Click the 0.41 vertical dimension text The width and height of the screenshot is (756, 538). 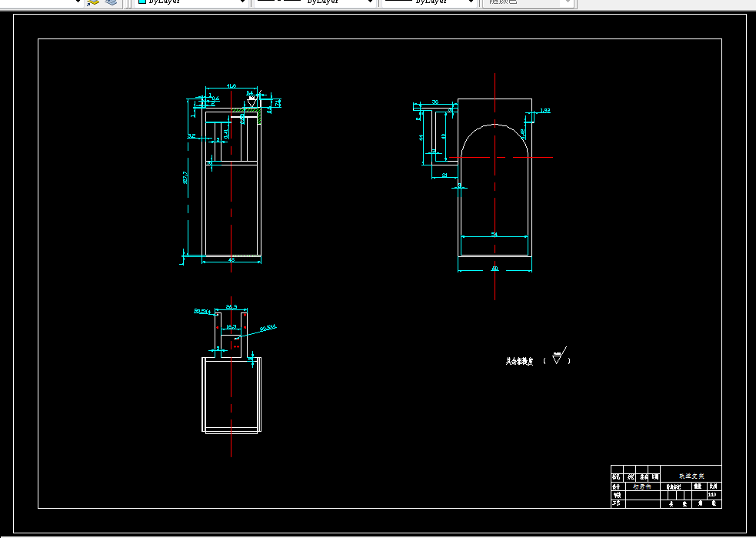point(226,134)
